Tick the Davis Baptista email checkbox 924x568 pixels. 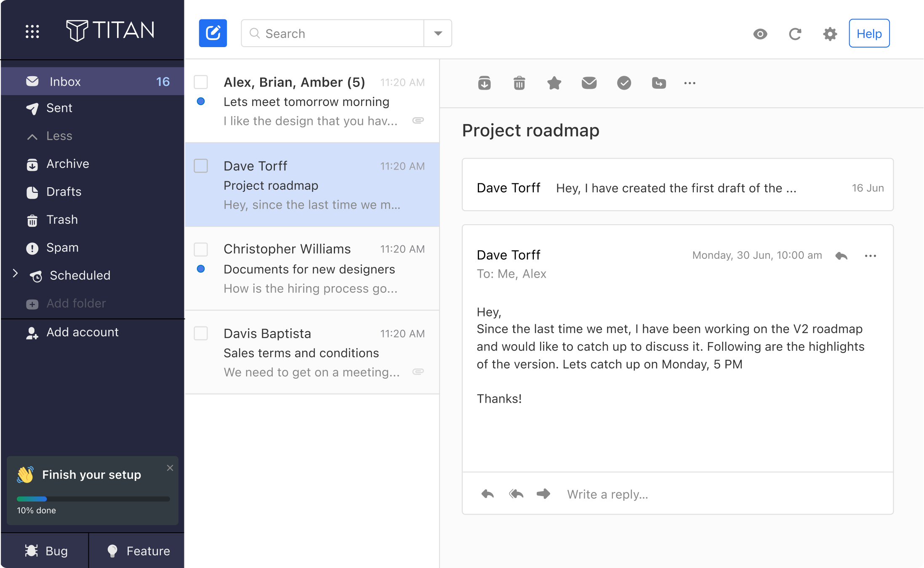[201, 333]
